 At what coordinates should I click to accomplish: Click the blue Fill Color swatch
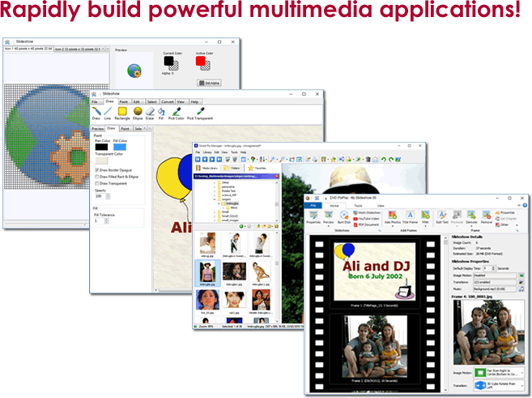[x=120, y=147]
